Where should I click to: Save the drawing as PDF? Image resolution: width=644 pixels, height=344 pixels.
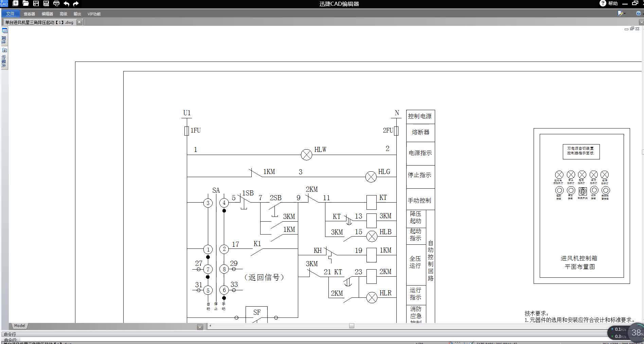click(x=46, y=3)
